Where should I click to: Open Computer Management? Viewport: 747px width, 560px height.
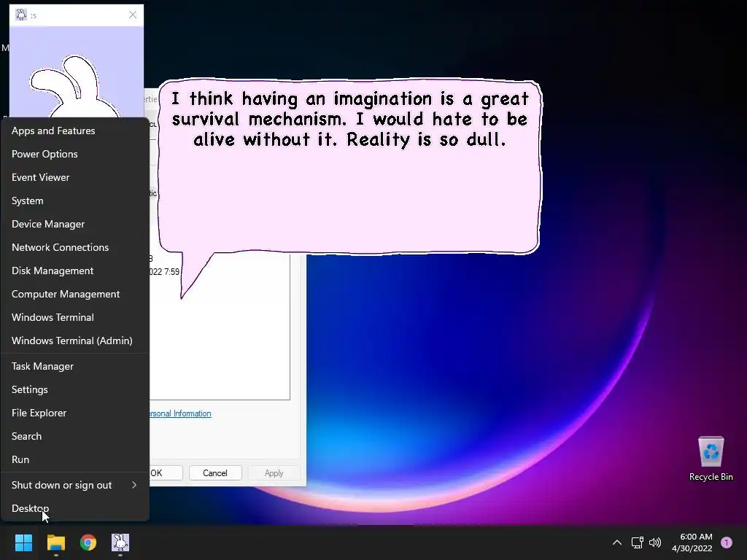click(75, 294)
